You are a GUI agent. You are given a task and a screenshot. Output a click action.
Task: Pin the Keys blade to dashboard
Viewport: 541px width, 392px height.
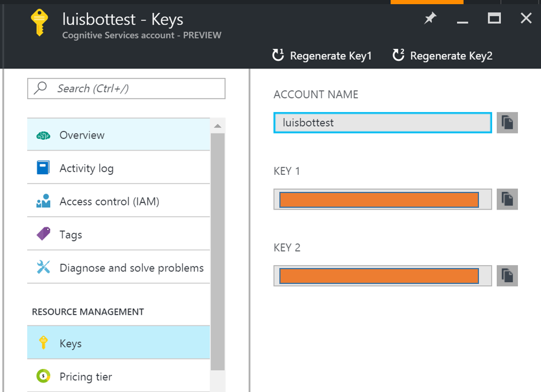(431, 18)
